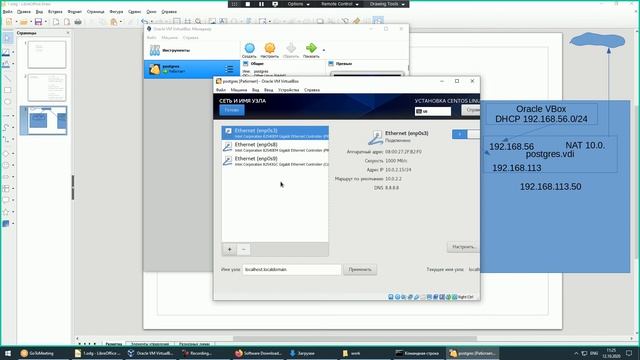Image resolution: width=640 pixels, height=360 pixels.
Task: Open the Вставка menu in LibreOffice Draw
Action: click(x=55, y=12)
